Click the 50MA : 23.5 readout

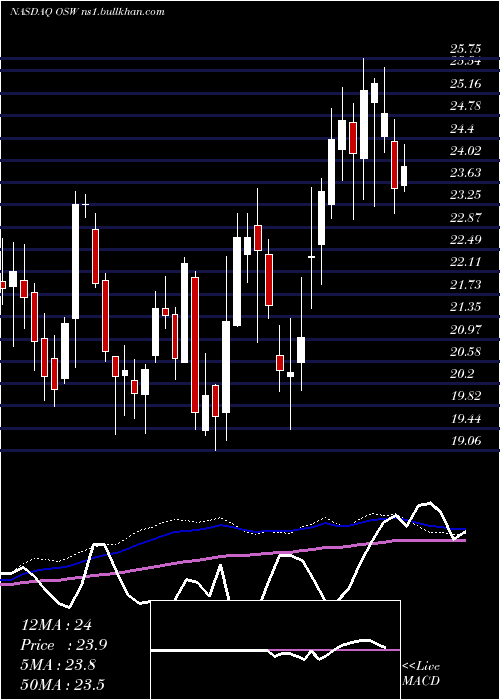pos(62,684)
